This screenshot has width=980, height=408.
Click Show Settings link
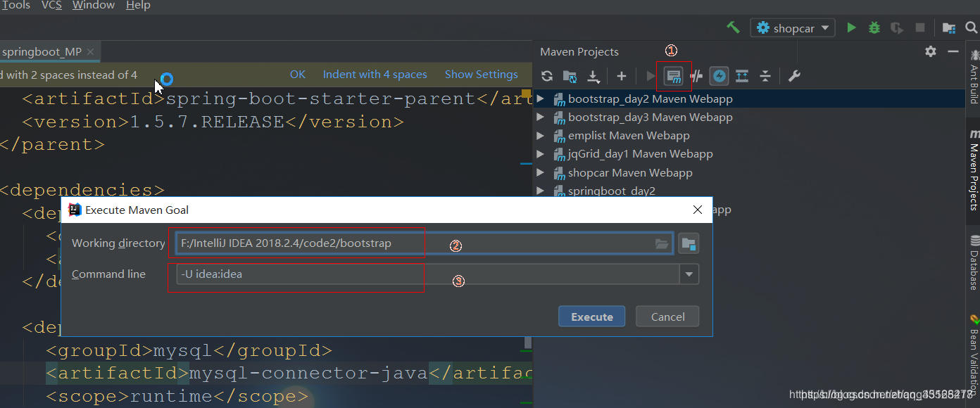click(x=482, y=75)
